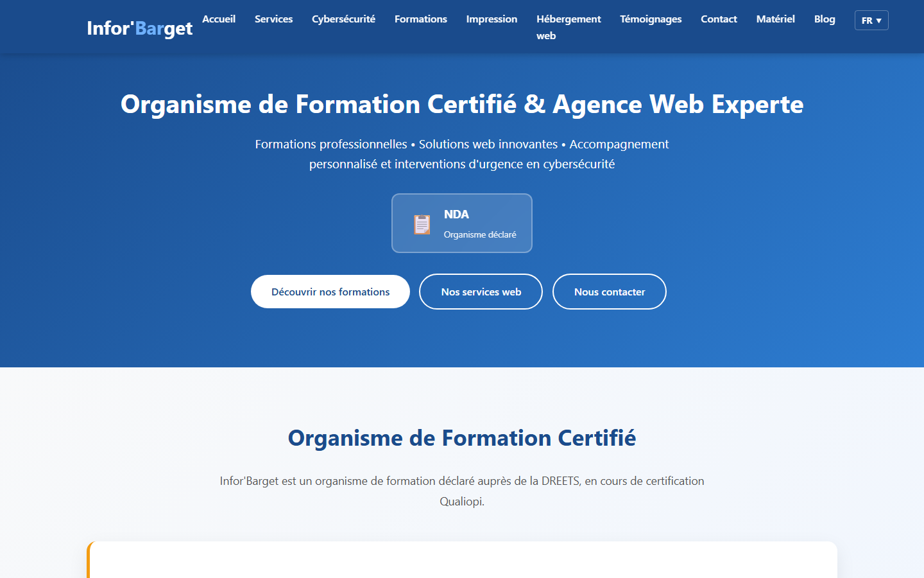Open the Cybersécurité section
The height and width of the screenshot is (578, 924).
(x=343, y=19)
